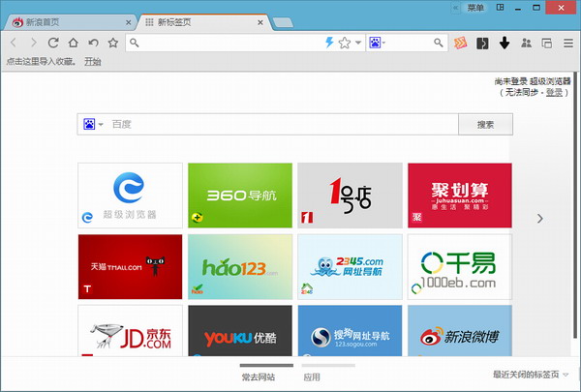Viewport: 581px width, 392px height.
Task: Open the 360导航 tile
Action: [x=240, y=196]
